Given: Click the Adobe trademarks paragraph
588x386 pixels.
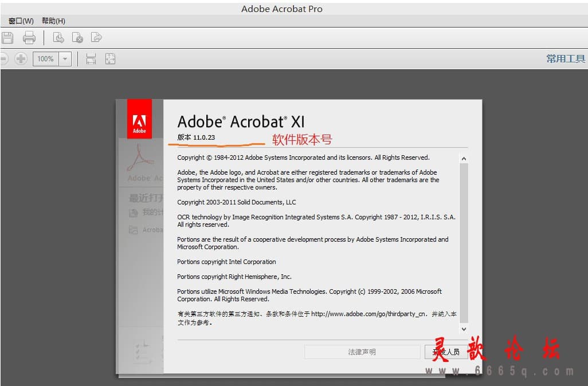Looking at the screenshot, I should pos(308,180).
